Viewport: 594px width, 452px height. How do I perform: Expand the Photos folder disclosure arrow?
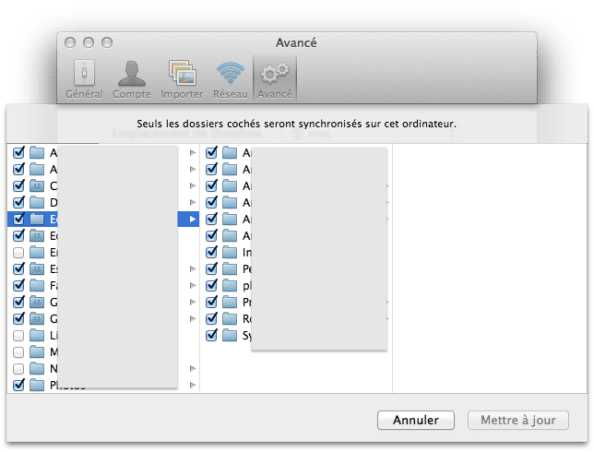click(192, 385)
